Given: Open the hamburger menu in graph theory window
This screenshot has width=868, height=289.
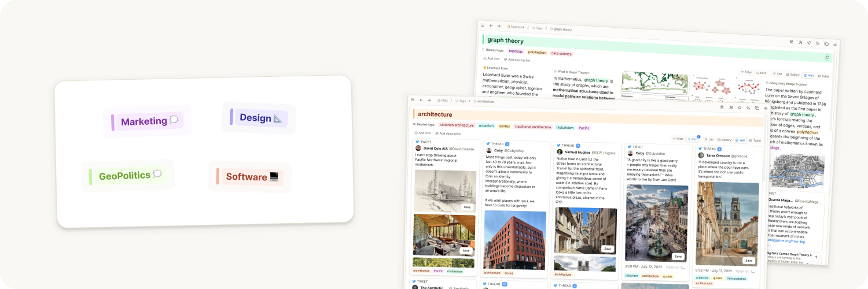Looking at the screenshot, I should [x=482, y=25].
